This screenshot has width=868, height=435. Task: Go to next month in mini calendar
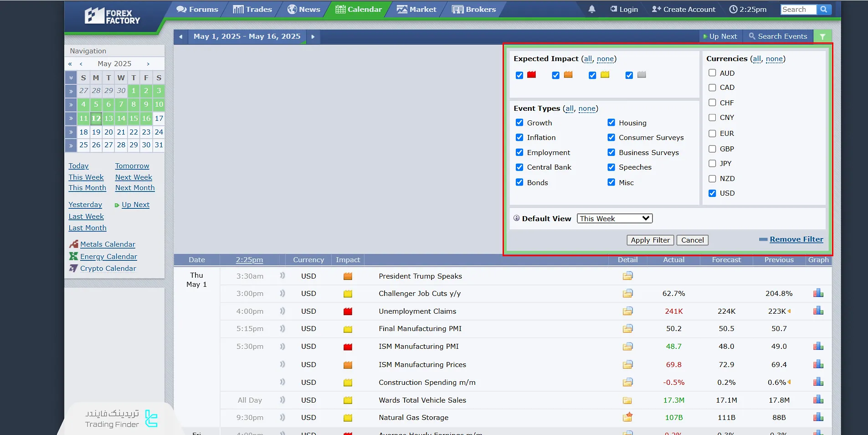148,64
